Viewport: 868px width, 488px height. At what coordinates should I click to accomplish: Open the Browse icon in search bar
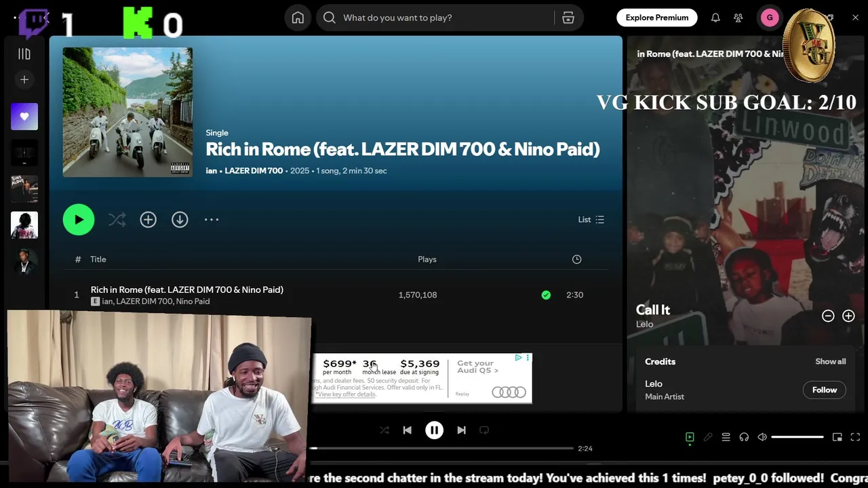click(568, 18)
